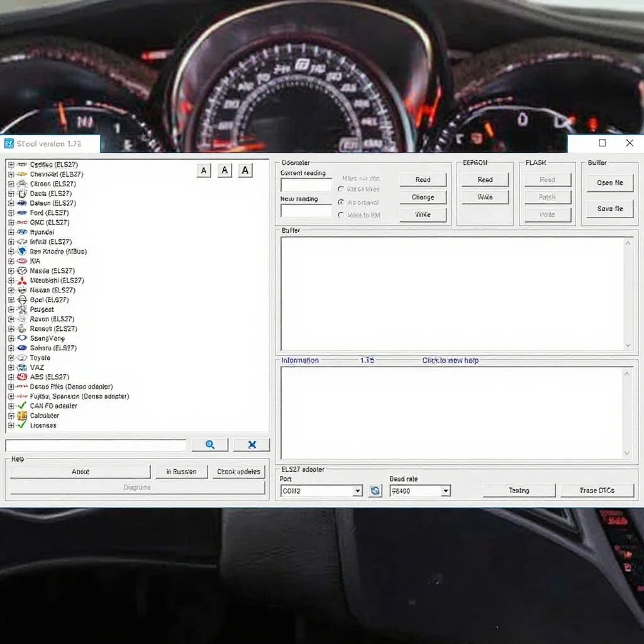Click the Erase DTCs button
The width and height of the screenshot is (644, 644).
coord(597,491)
